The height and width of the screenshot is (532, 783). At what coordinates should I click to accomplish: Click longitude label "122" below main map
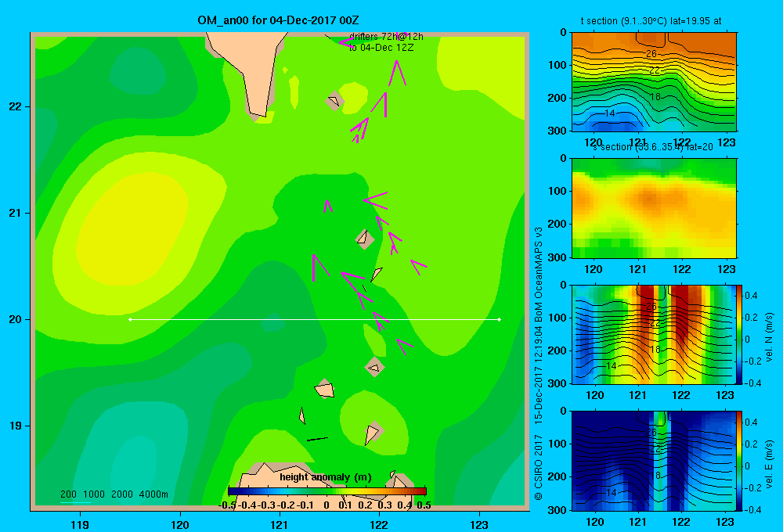[x=379, y=524]
